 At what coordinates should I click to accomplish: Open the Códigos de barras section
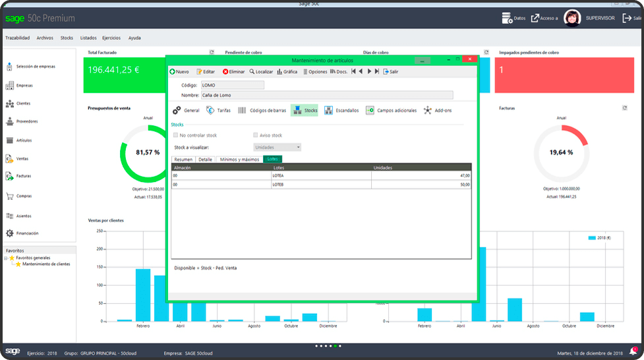[262, 110]
